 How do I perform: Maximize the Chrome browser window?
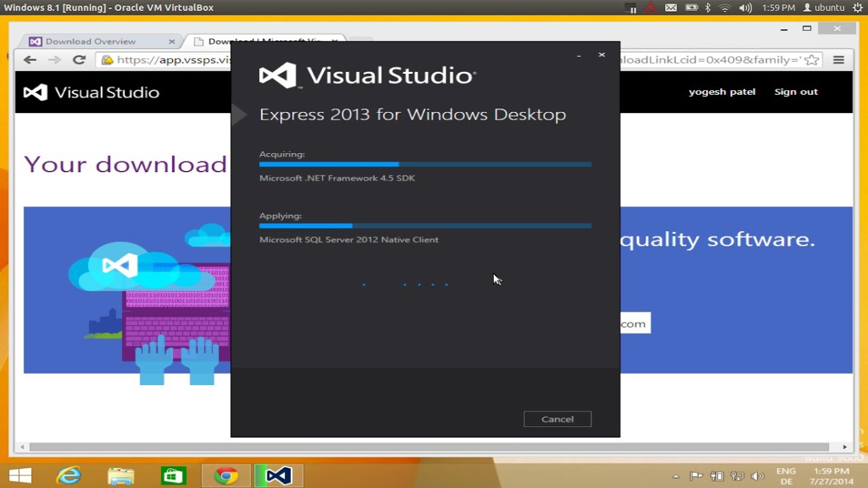coord(806,28)
